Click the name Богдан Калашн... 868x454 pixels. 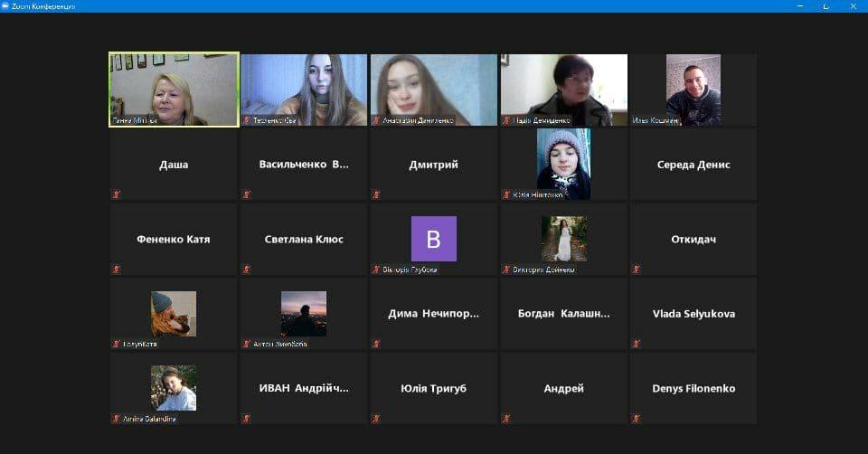coord(563,314)
